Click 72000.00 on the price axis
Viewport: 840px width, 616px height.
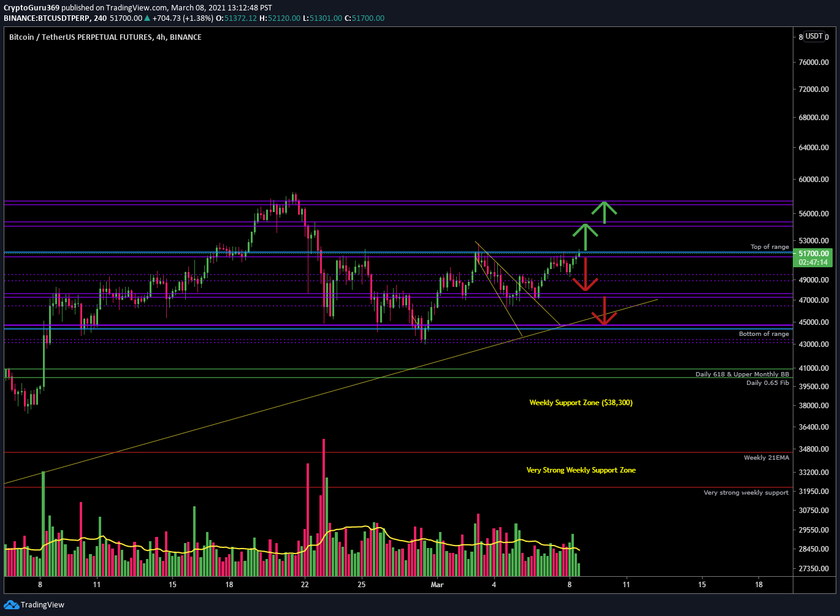point(812,89)
